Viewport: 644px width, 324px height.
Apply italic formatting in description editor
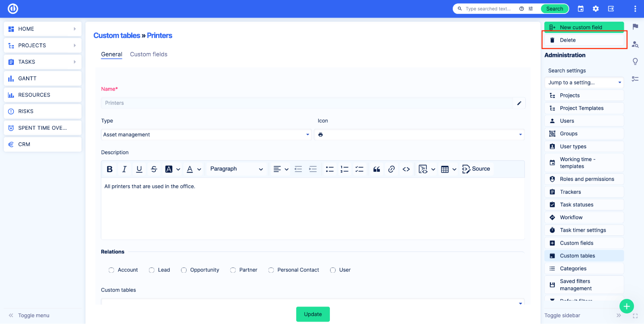[x=124, y=169]
